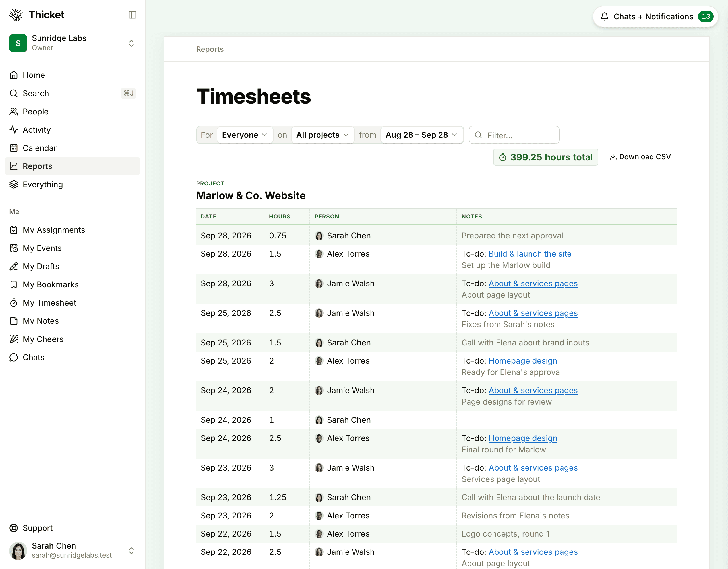Click the My Events calendar-clock icon
This screenshot has height=569, width=728.
(x=14, y=248)
